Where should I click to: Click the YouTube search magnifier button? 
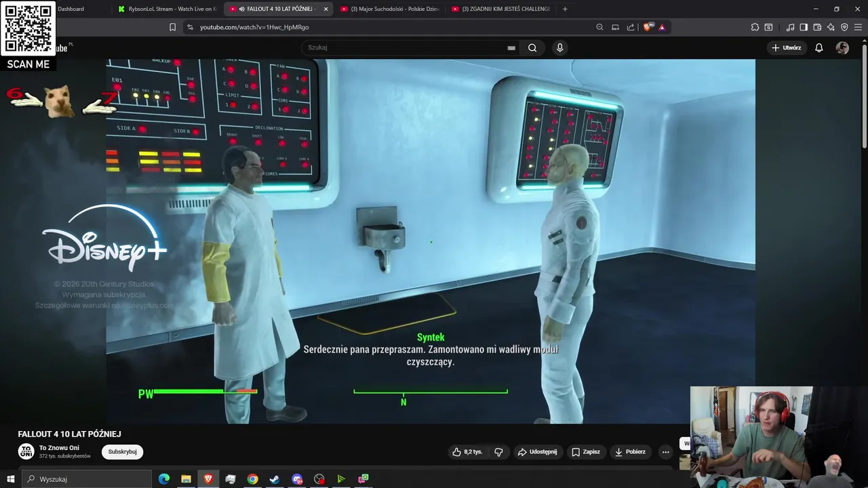pyautogui.click(x=532, y=47)
